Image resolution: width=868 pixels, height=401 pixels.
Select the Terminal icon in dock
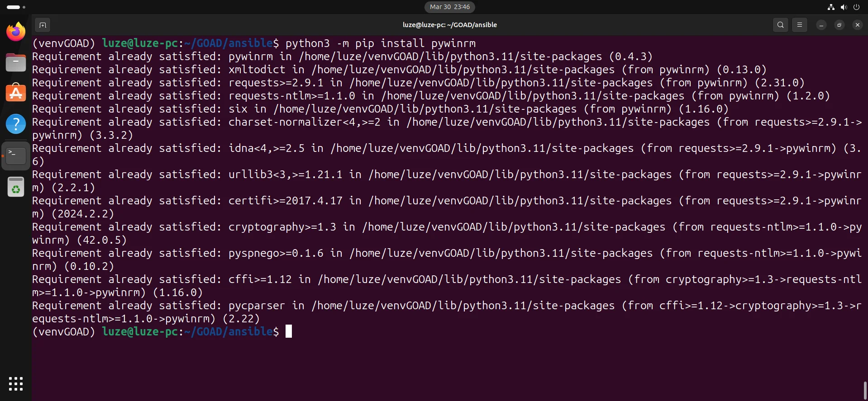click(16, 156)
